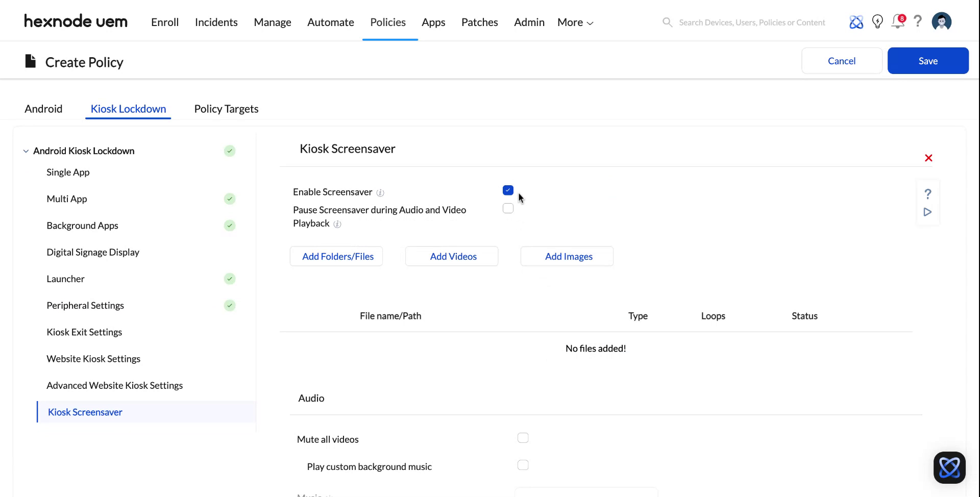The width and height of the screenshot is (980, 497).
Task: Switch to the Policy Targets tab
Action: (226, 109)
